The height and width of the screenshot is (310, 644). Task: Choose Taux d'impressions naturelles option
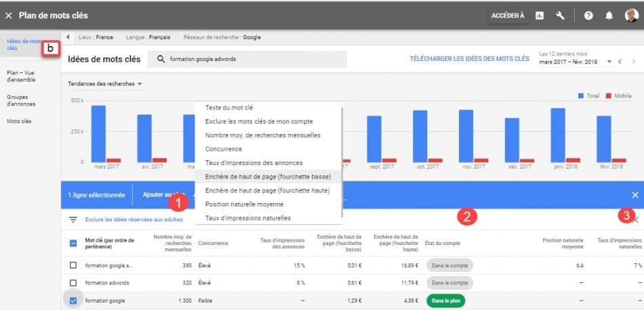[x=248, y=218]
